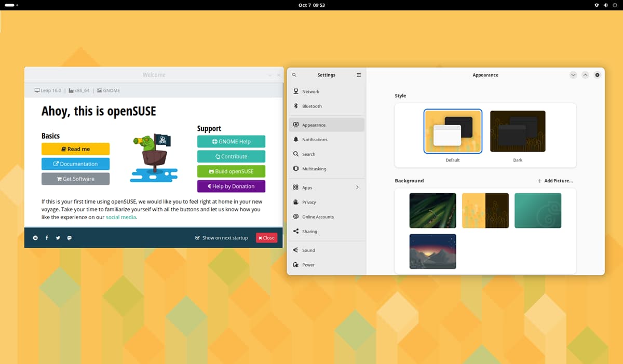Click the up chevron in Appearance title bar
The image size is (623, 364).
point(585,75)
